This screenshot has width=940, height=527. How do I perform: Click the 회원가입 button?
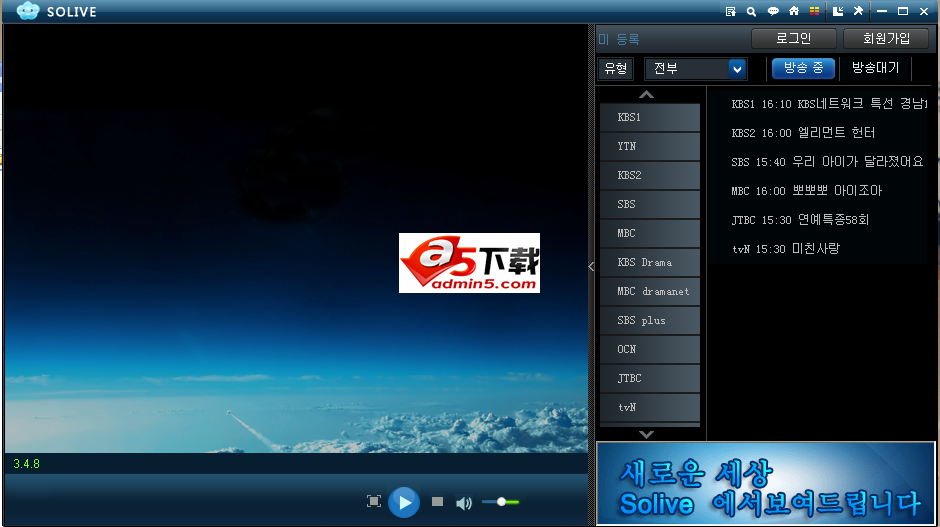point(886,38)
